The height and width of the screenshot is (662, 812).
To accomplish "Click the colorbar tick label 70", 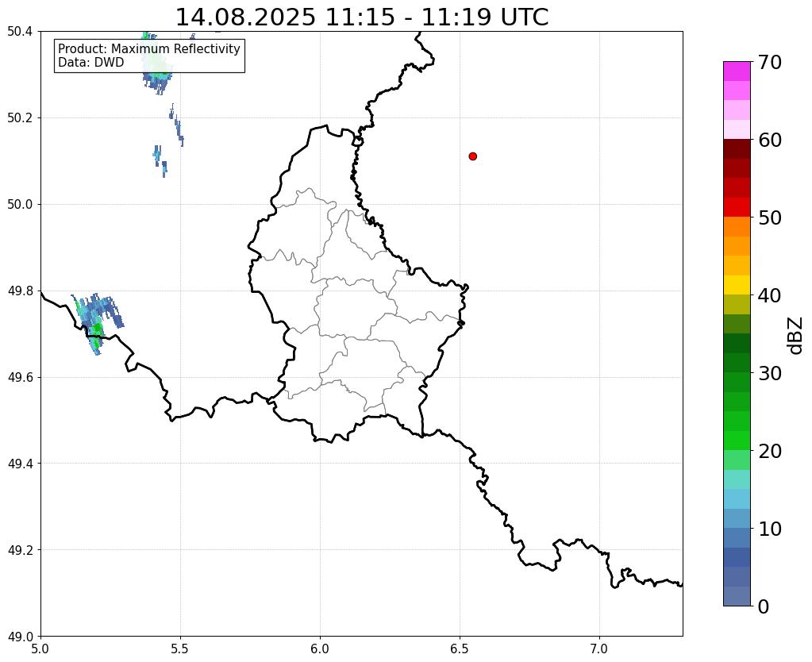I will tap(770, 62).
